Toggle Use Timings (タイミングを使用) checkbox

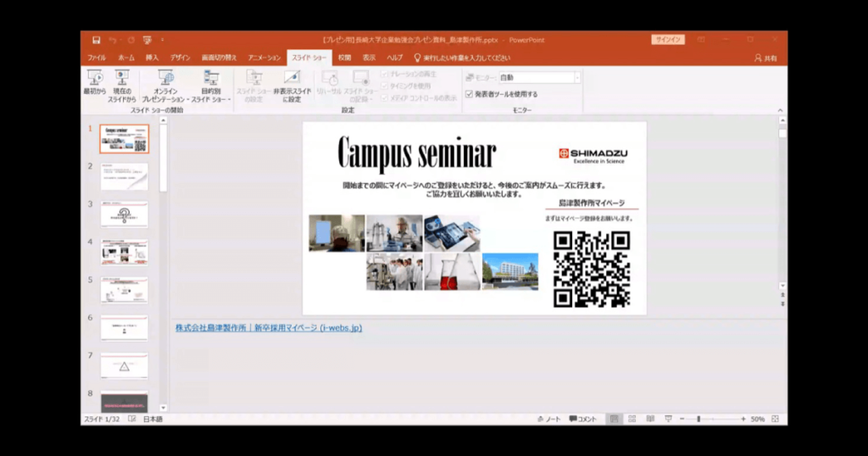coord(384,86)
